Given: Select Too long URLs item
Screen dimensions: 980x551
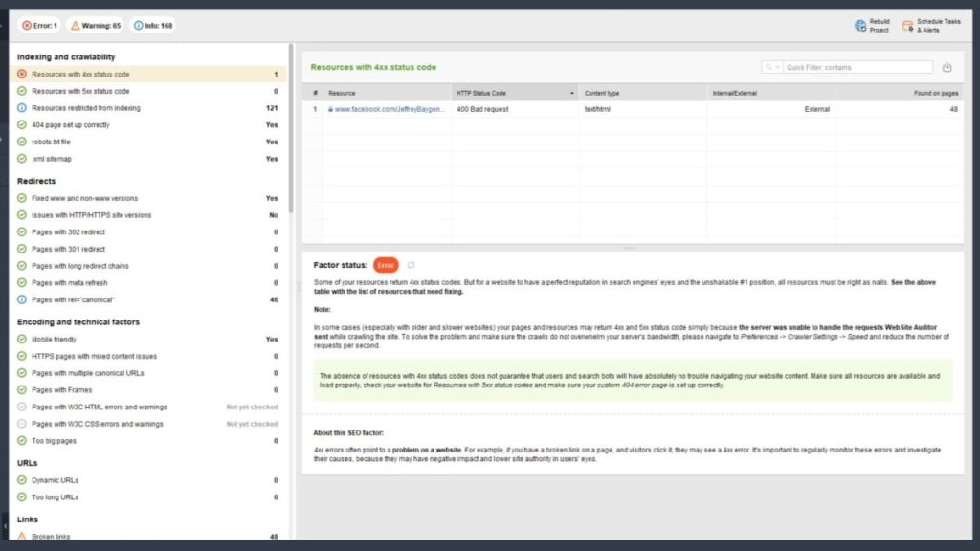Looking at the screenshot, I should 148,497.
